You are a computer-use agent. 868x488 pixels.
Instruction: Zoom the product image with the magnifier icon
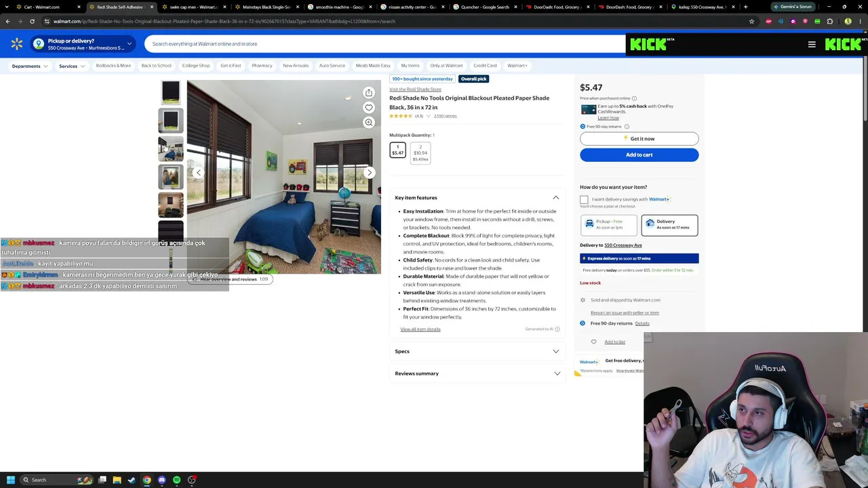369,122
